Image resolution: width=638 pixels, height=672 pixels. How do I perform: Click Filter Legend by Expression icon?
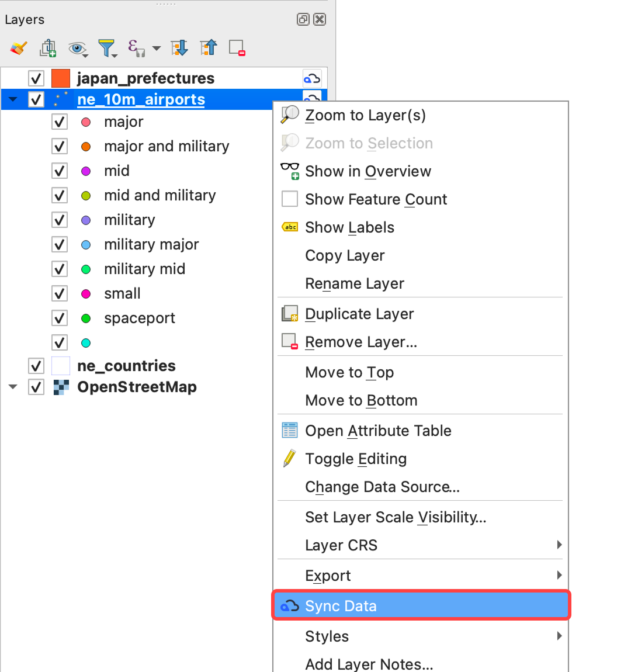(x=136, y=48)
